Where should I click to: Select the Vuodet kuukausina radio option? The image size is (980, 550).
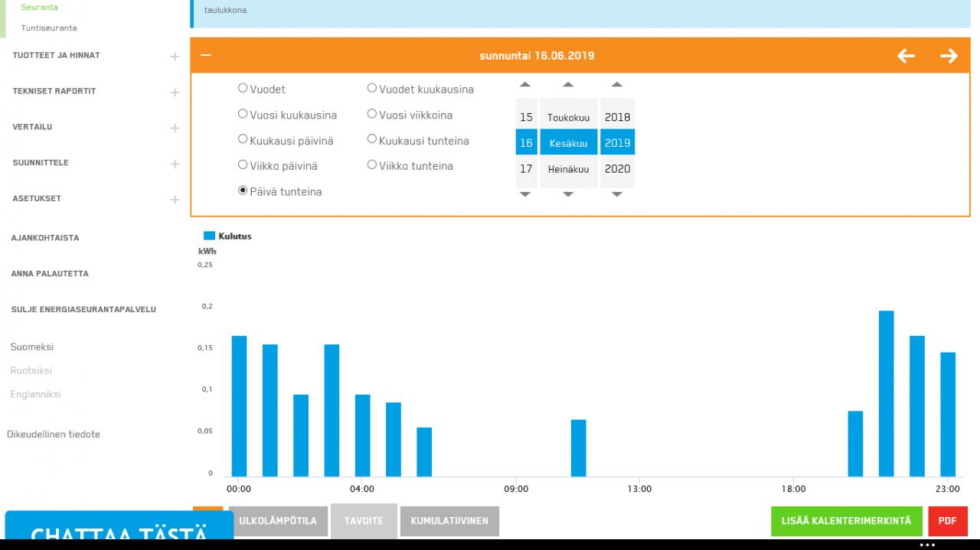coord(372,88)
